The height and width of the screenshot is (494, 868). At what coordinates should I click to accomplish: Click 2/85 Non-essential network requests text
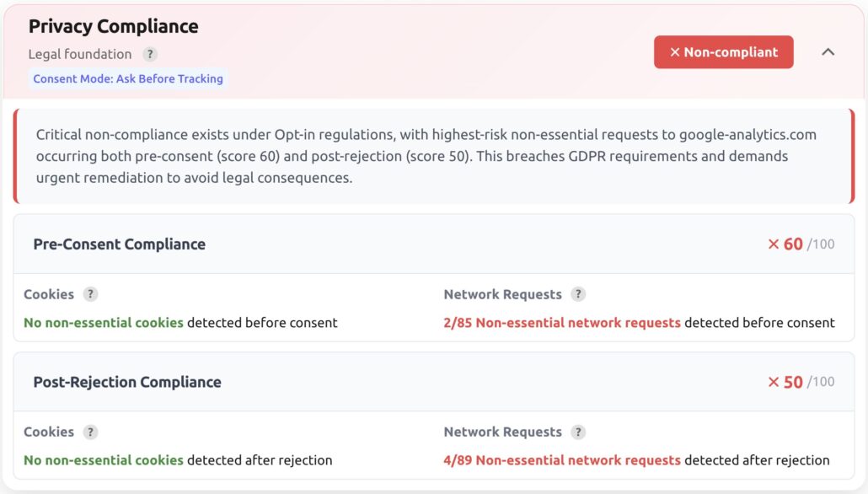tap(562, 323)
